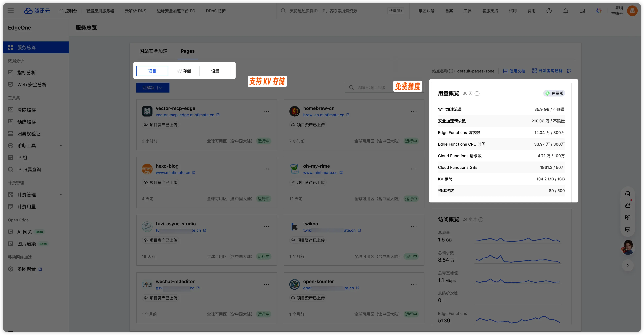
Task: Click the circular music-note icon in the top bar
Action: point(549,11)
